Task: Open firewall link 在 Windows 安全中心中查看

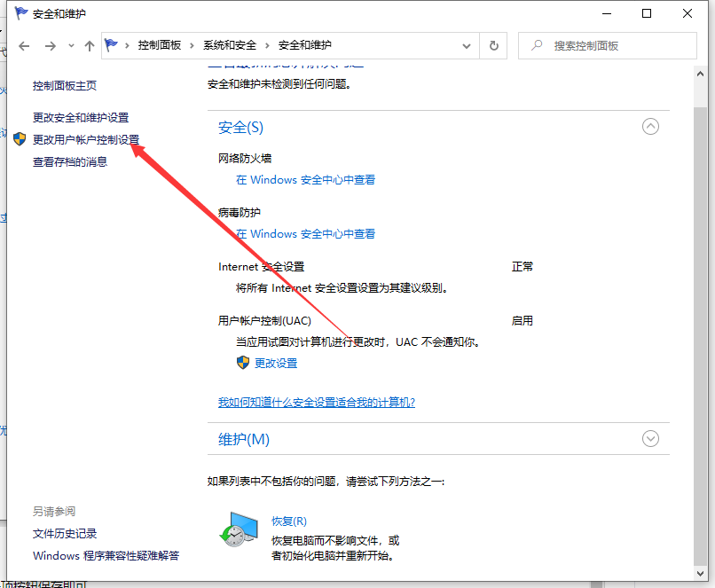Action: point(305,179)
